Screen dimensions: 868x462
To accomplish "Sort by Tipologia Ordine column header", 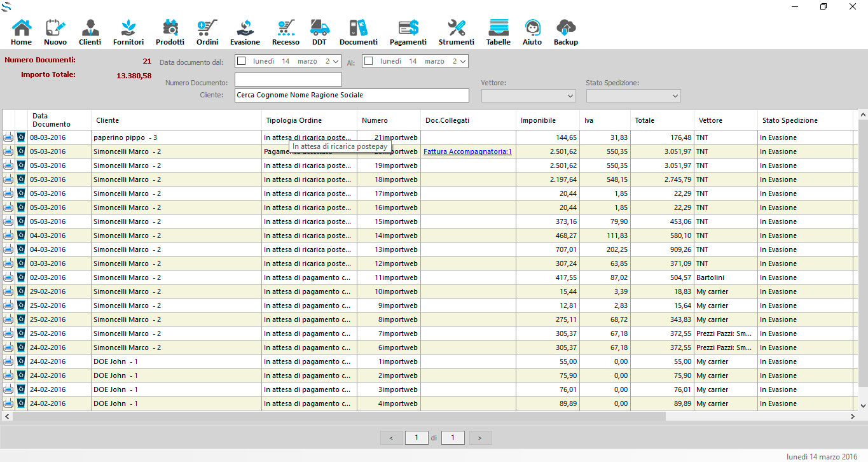I will (x=309, y=120).
